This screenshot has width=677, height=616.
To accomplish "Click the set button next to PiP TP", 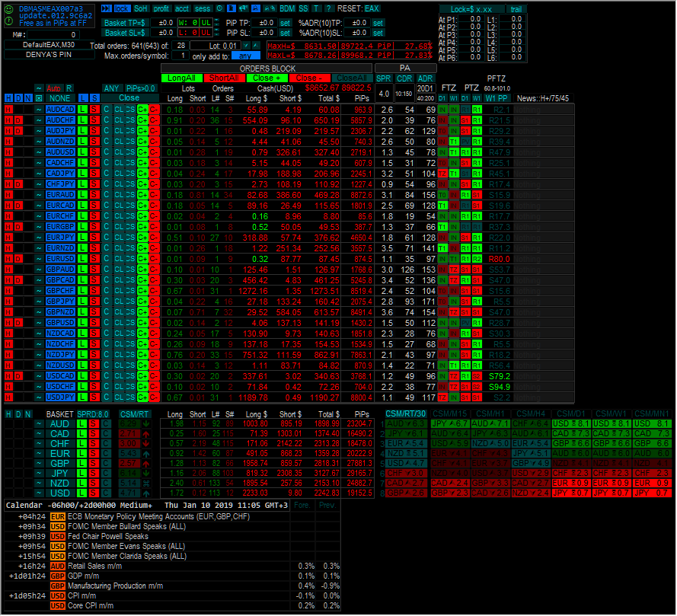I will click(286, 22).
